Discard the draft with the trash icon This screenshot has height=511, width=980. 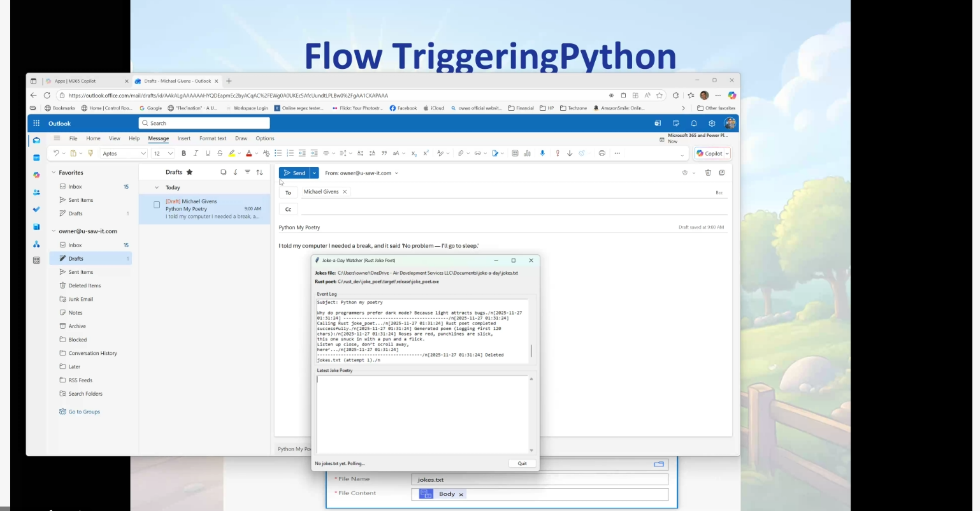[x=708, y=173]
